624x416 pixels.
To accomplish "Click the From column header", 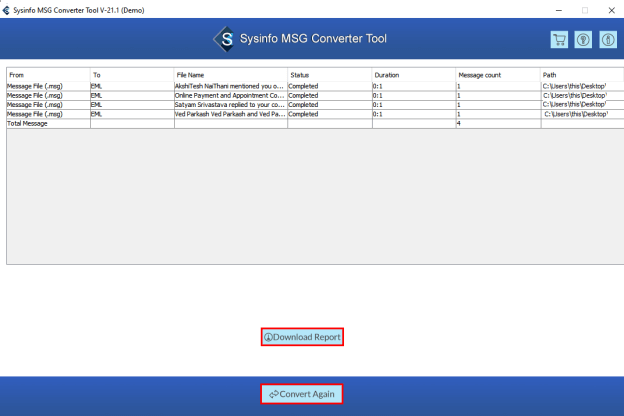I will coord(47,75).
